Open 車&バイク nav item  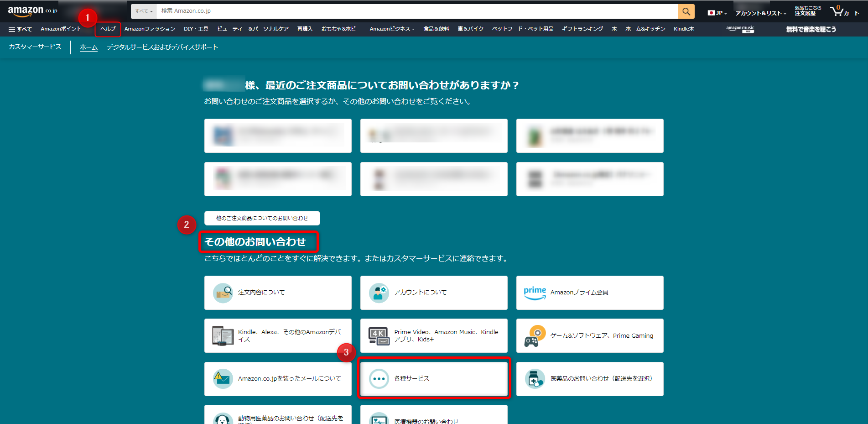[470, 29]
